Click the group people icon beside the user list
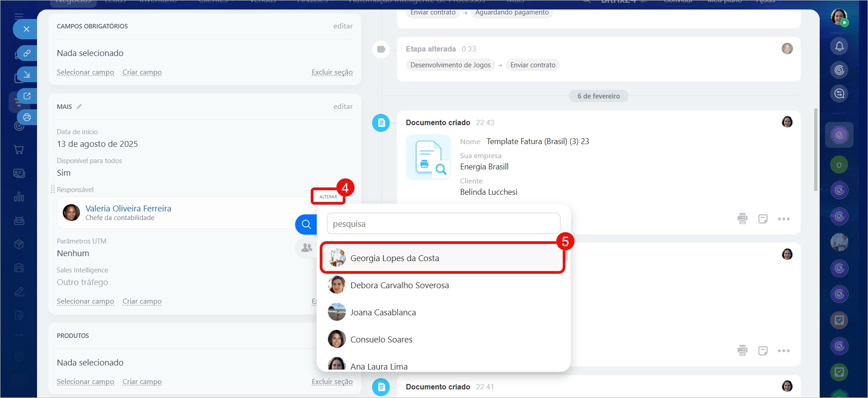868x398 pixels. (307, 248)
